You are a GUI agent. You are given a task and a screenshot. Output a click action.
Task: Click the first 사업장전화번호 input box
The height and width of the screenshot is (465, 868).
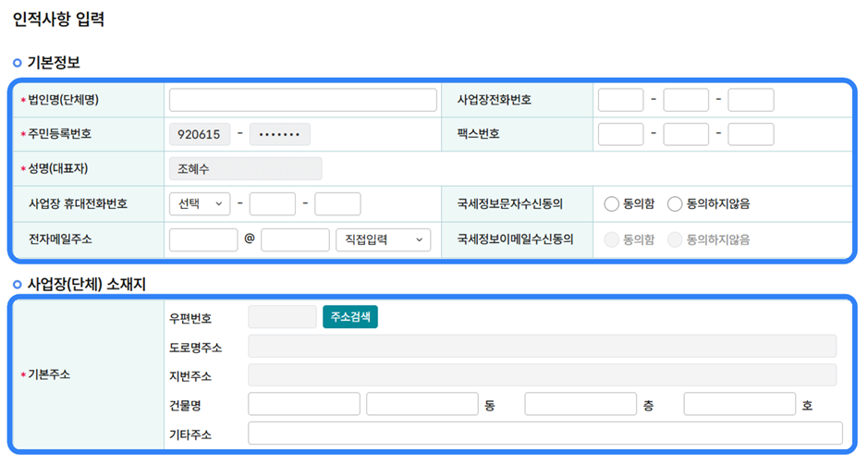pyautogui.click(x=620, y=100)
